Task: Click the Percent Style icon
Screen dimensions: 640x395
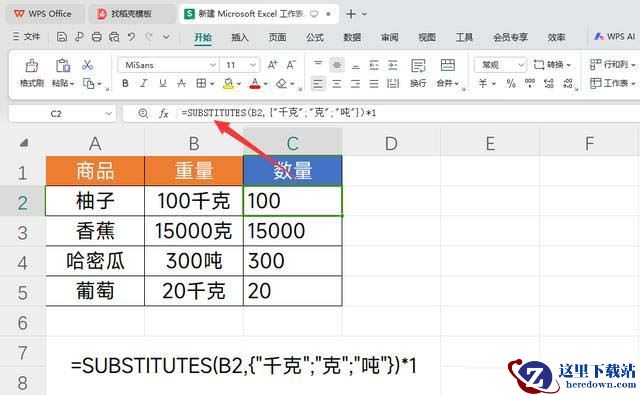Action: click(511, 84)
